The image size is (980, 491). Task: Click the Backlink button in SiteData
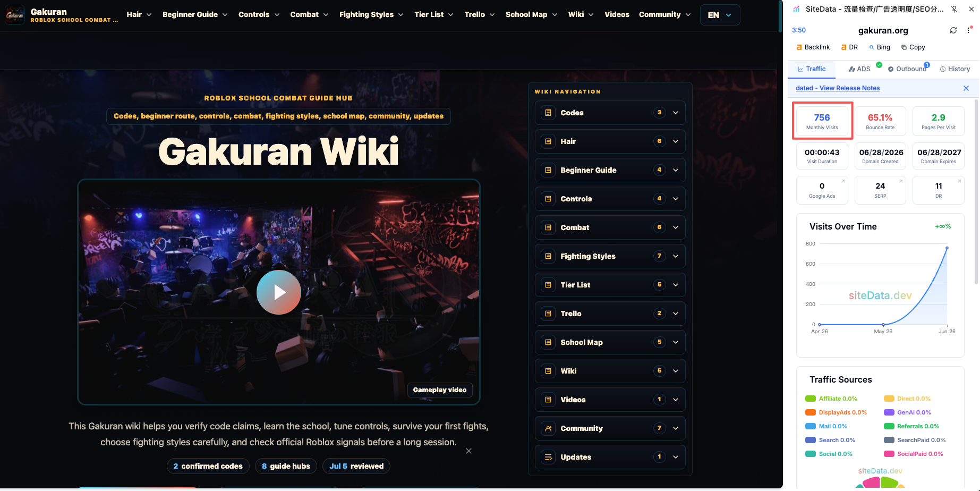coord(813,47)
